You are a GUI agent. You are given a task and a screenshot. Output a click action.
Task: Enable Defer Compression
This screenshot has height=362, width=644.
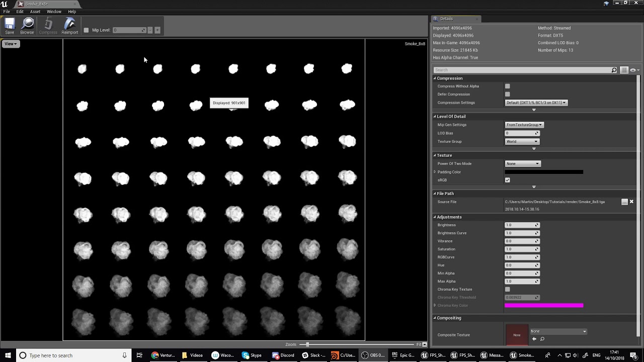(507, 94)
